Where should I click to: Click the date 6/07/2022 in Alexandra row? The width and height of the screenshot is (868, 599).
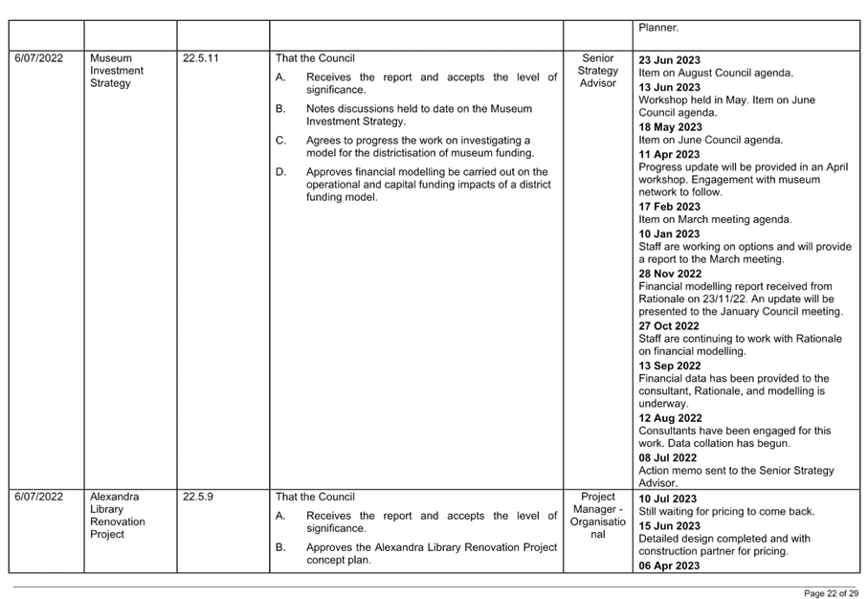click(x=38, y=497)
